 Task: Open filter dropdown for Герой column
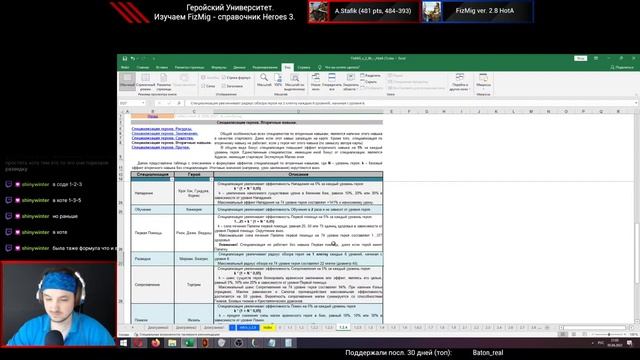[x=211, y=179]
